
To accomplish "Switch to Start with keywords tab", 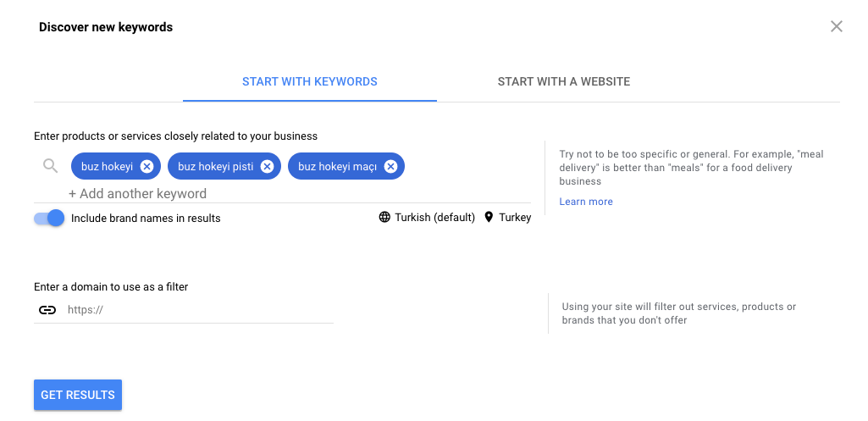I will point(310,81).
